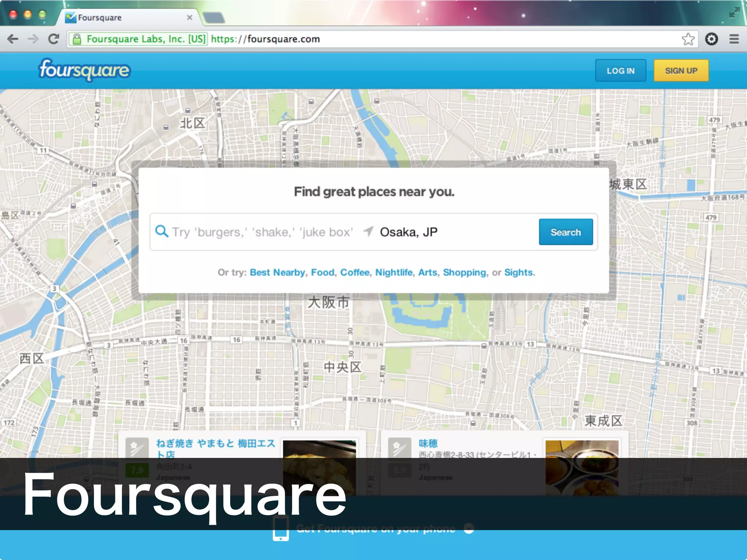Click the LOG IN button
The width and height of the screenshot is (747, 560).
click(x=620, y=71)
